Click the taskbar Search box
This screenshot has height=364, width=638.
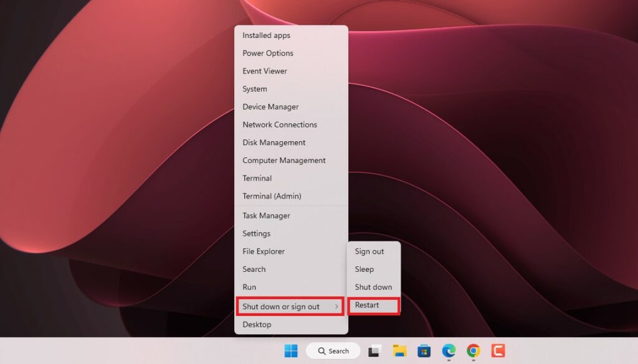(333, 350)
